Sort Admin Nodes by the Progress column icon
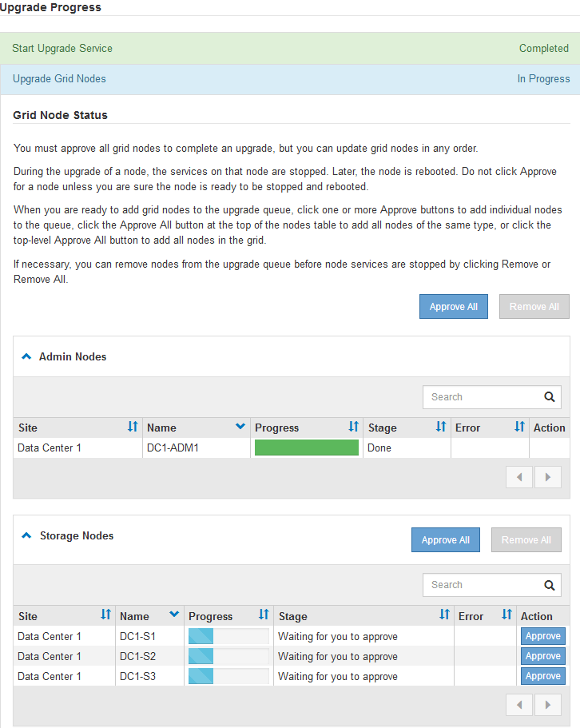This screenshot has width=580, height=728. pos(353,427)
